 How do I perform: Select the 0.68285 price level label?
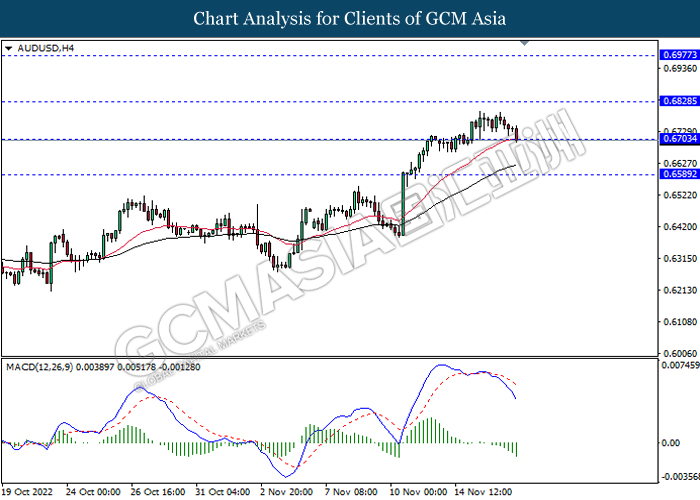tap(680, 101)
